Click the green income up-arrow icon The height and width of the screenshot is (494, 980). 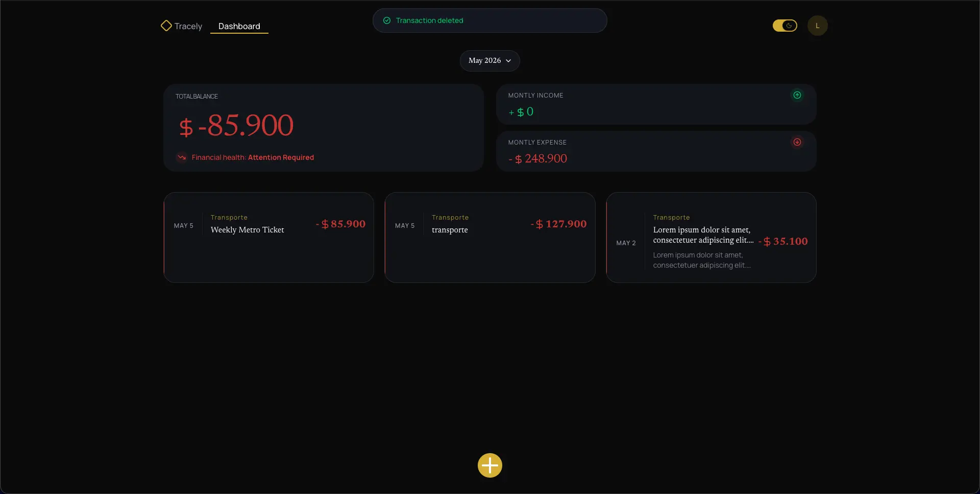click(797, 95)
